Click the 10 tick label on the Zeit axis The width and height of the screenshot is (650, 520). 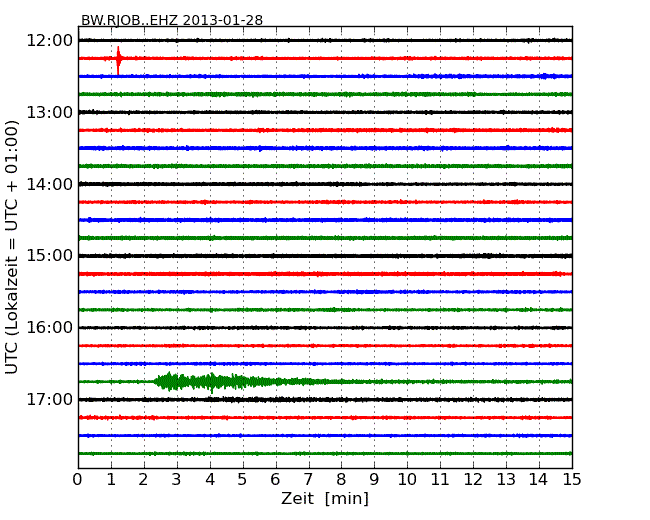[x=407, y=480]
